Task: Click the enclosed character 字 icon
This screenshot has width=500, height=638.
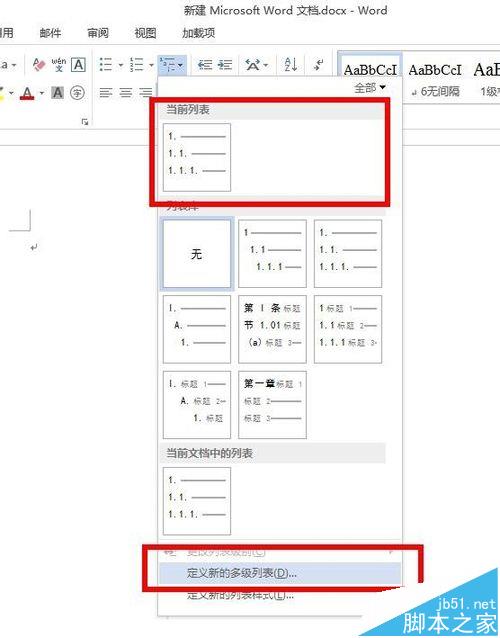Action: (x=77, y=93)
